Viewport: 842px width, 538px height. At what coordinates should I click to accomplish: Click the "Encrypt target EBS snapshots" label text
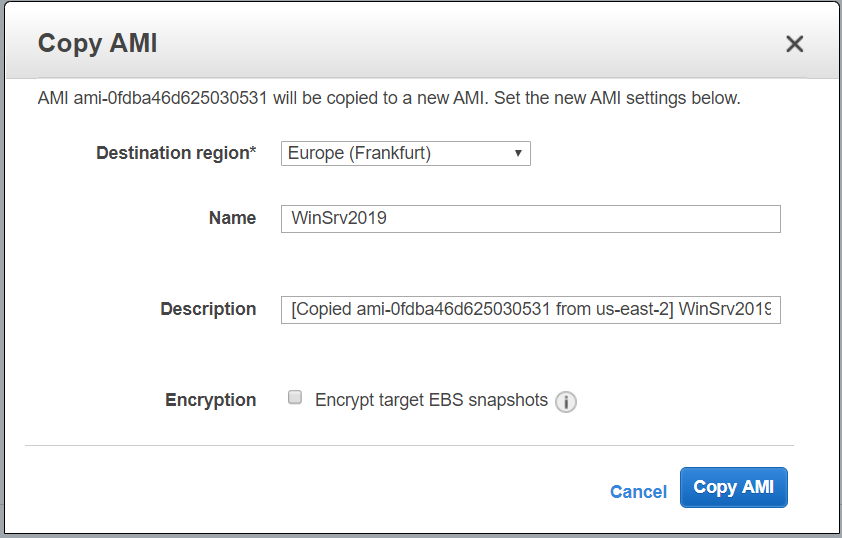431,400
